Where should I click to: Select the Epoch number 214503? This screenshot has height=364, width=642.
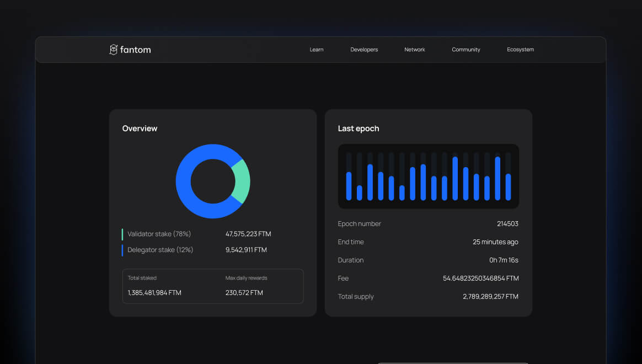[x=507, y=224]
